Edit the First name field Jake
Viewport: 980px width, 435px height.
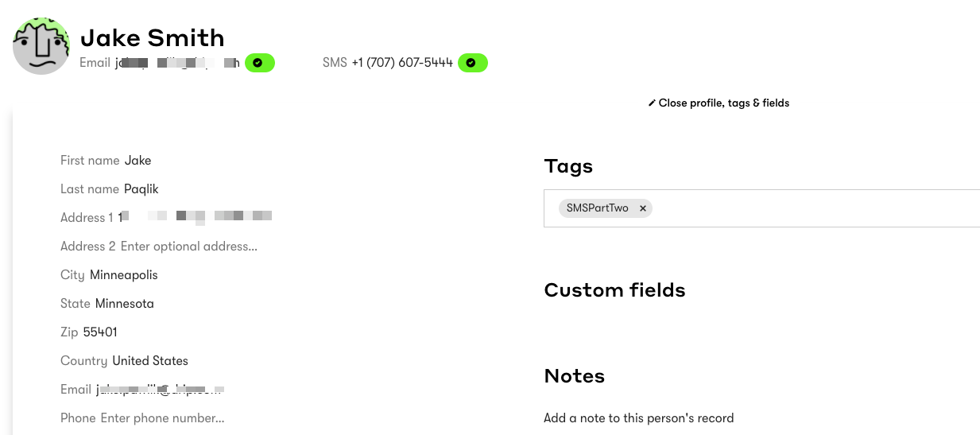coord(138,161)
